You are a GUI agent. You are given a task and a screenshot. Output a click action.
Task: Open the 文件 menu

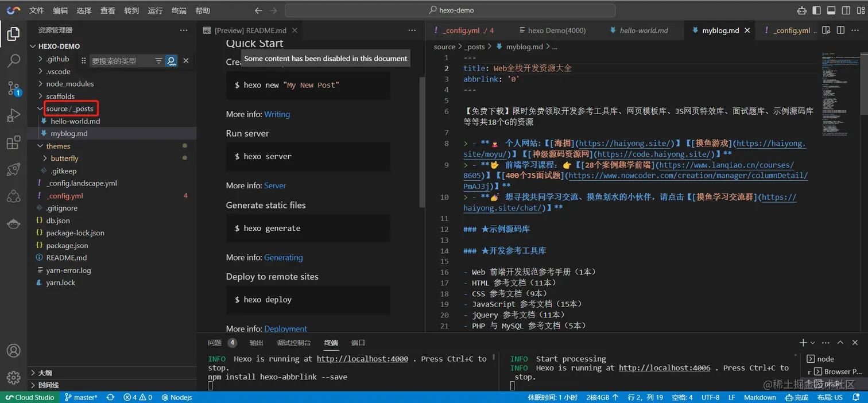point(36,10)
